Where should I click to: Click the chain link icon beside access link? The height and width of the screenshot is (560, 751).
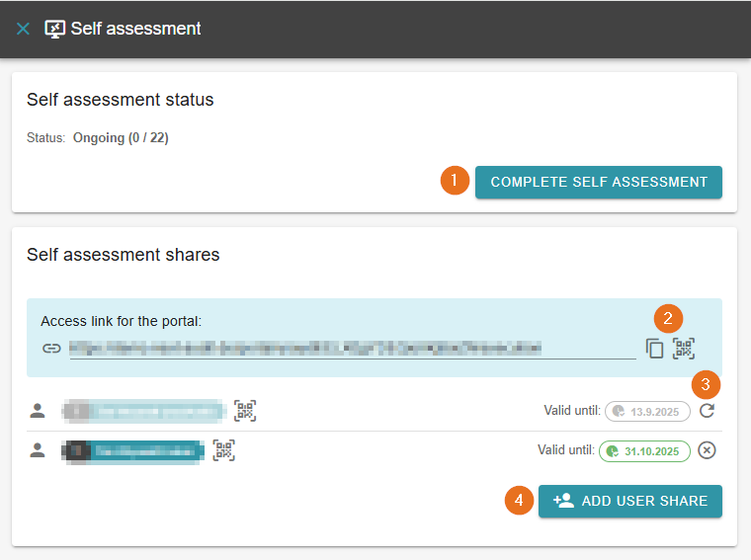[x=51, y=348]
